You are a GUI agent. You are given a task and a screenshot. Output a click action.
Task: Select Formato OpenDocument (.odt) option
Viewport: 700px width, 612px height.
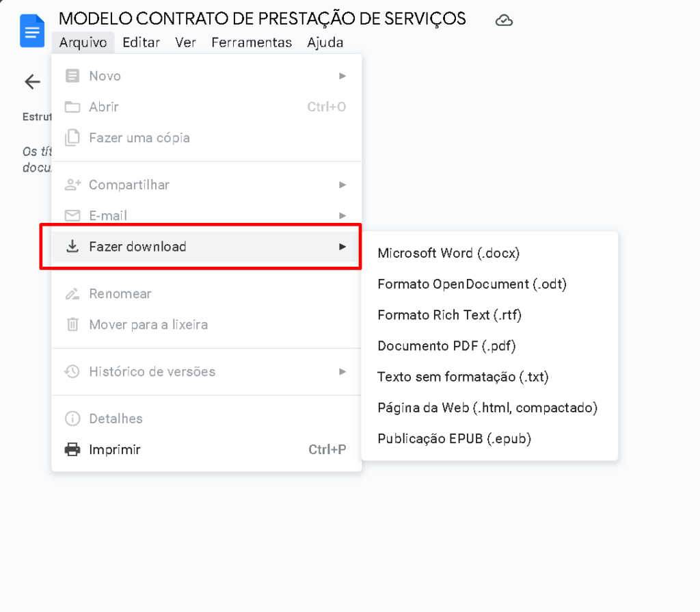[x=472, y=284]
